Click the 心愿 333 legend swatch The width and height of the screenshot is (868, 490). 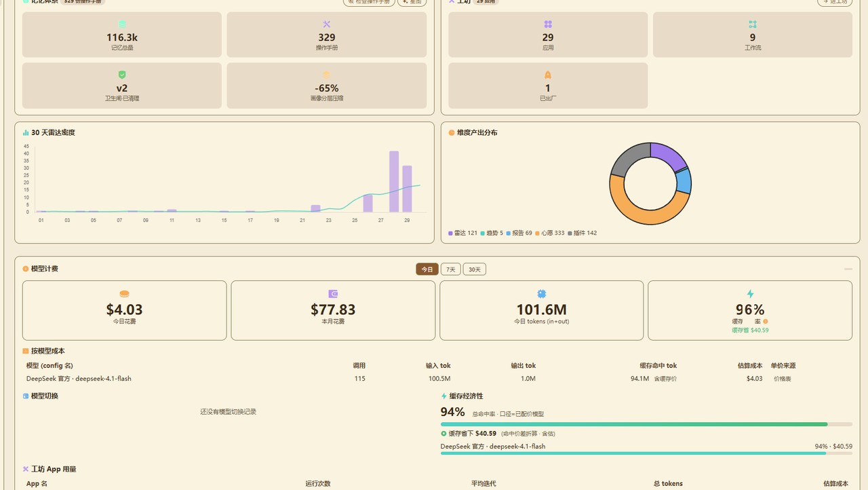point(538,233)
